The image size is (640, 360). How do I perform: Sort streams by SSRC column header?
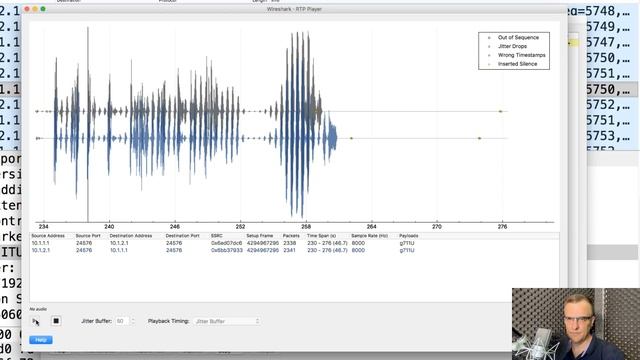tap(216, 236)
